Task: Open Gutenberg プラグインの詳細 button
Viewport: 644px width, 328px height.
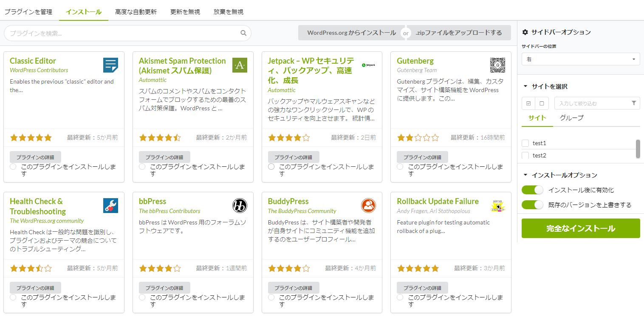Action: click(422, 157)
